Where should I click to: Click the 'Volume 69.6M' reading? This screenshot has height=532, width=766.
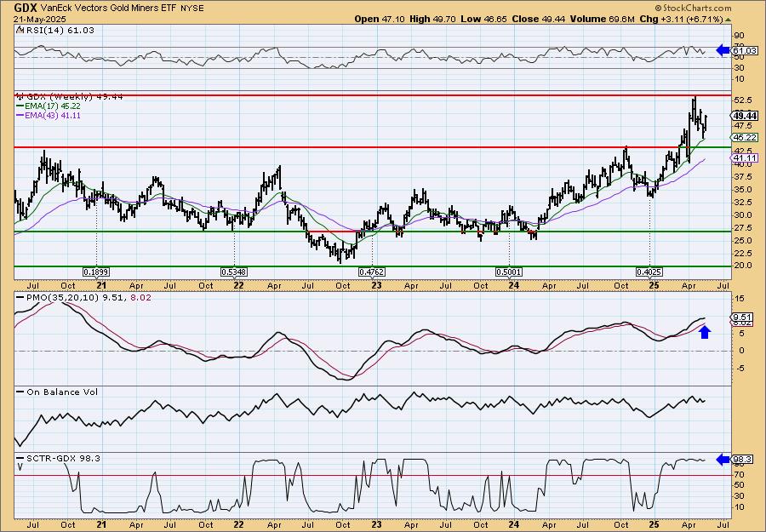[602, 19]
